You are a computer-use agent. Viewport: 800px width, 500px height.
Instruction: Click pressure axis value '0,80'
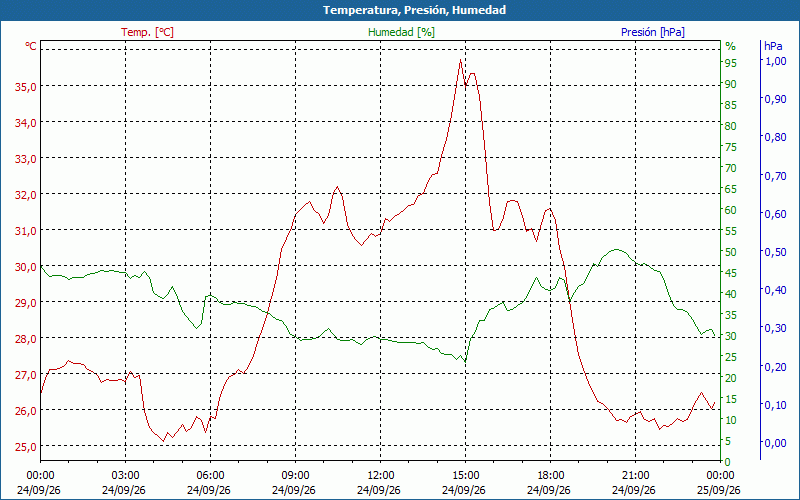coord(775,137)
